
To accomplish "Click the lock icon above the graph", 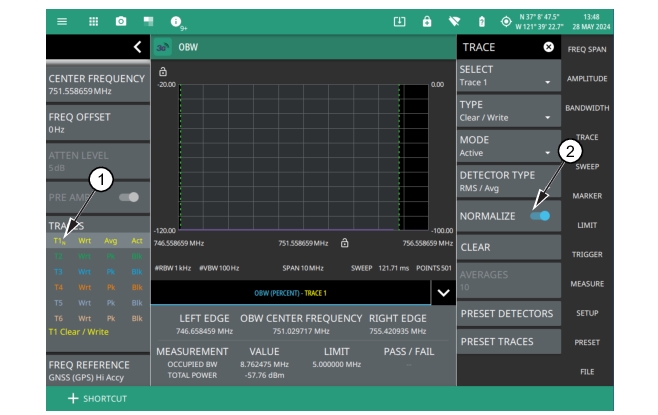I will coord(162,73).
